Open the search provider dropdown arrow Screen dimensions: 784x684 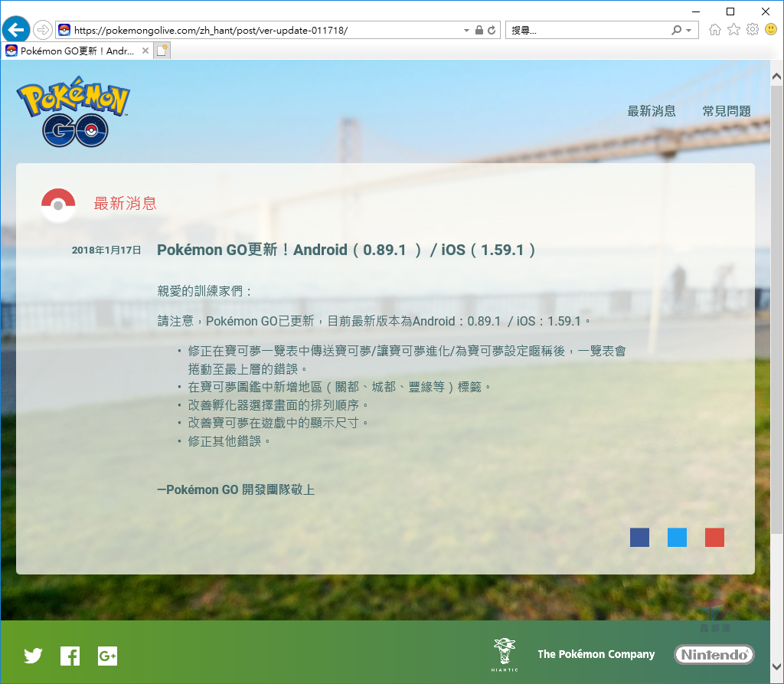[x=689, y=30]
